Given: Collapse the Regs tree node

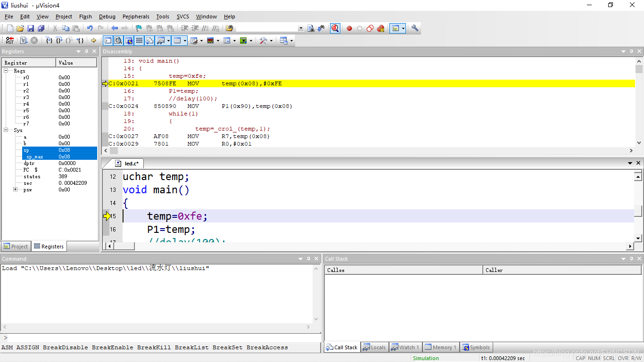Looking at the screenshot, I should (x=7, y=71).
